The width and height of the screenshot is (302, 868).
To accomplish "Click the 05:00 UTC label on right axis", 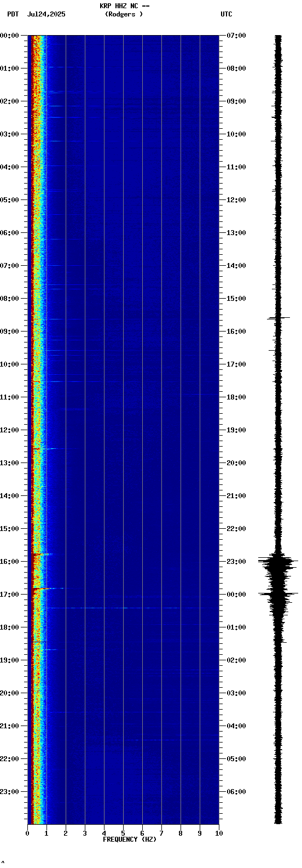I will (x=236, y=759).
